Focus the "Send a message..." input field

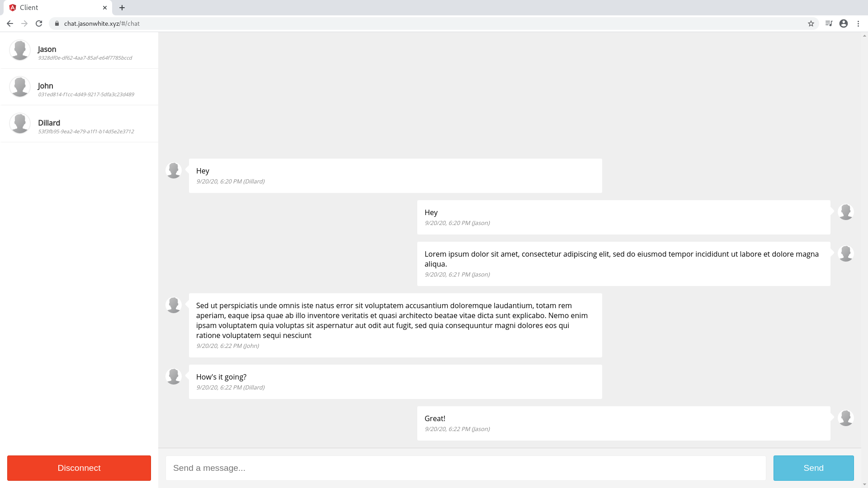(466, 468)
